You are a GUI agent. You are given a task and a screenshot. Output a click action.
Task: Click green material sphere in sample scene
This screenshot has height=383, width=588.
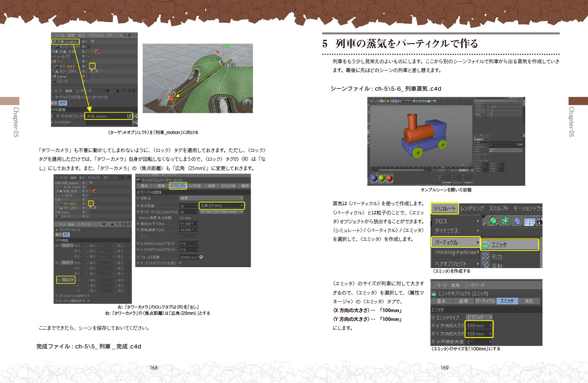point(382,178)
